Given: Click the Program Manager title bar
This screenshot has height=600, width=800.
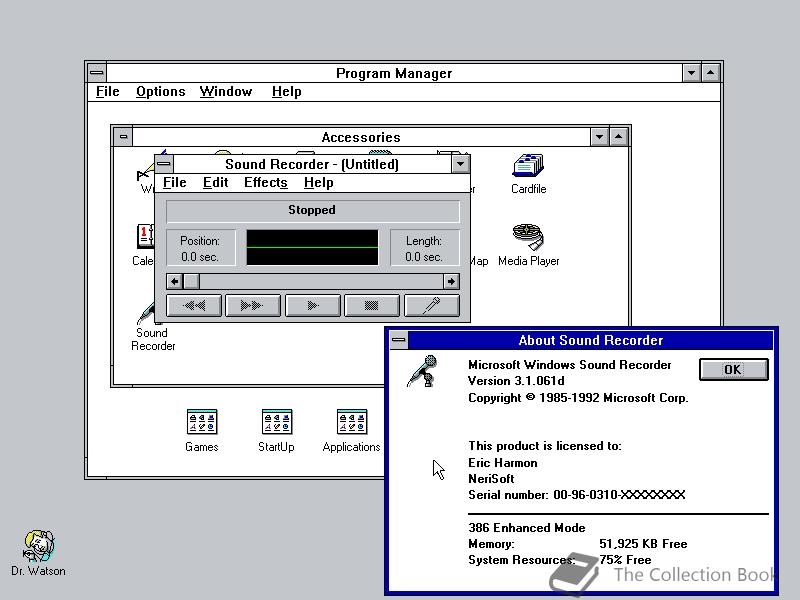Looking at the screenshot, I should [x=394, y=73].
